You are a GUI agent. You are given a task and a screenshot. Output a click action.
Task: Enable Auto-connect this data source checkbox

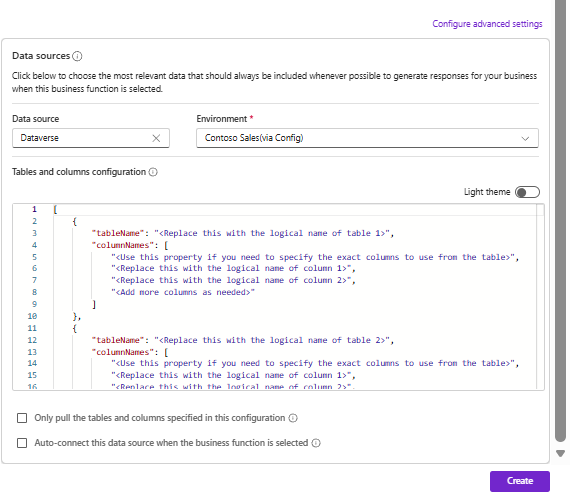click(22, 443)
